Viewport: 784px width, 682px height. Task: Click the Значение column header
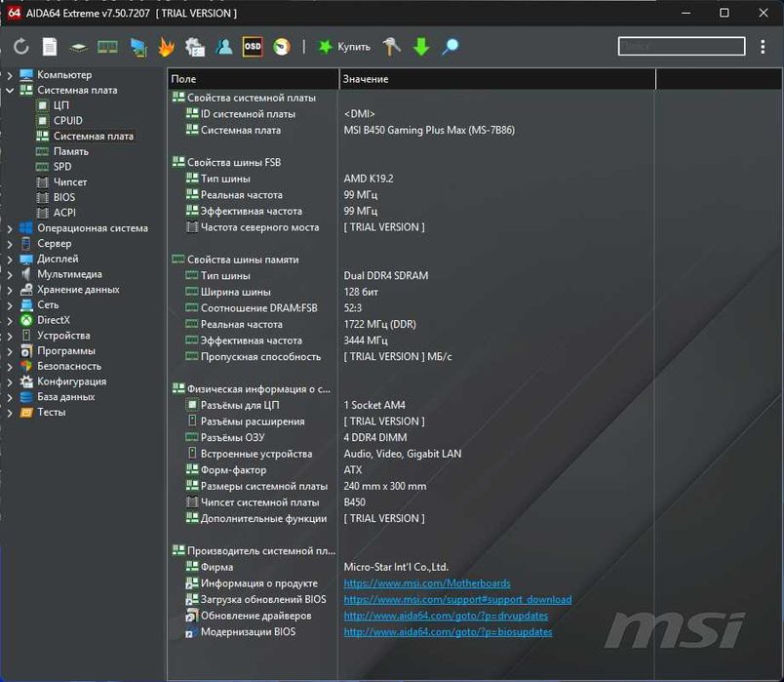pos(497,79)
